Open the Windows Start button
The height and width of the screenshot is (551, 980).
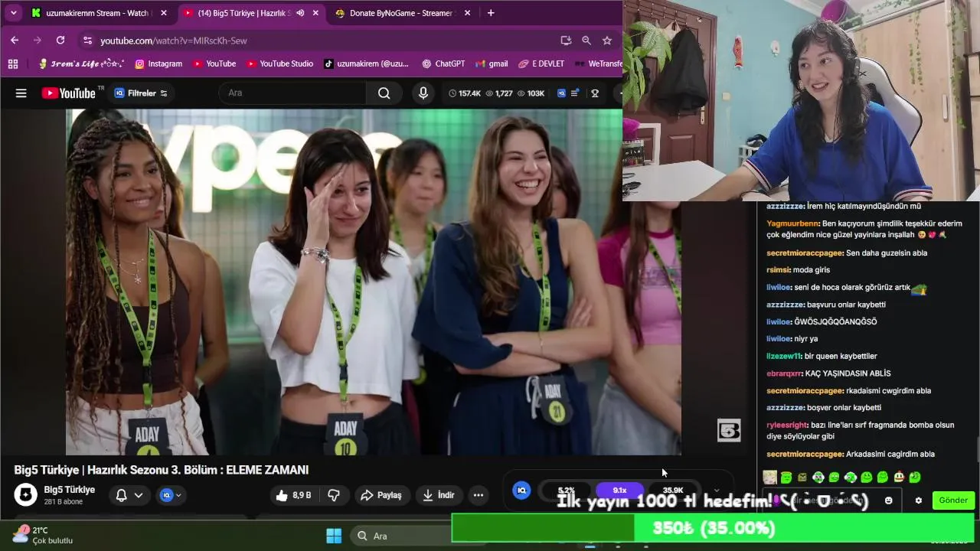(334, 536)
